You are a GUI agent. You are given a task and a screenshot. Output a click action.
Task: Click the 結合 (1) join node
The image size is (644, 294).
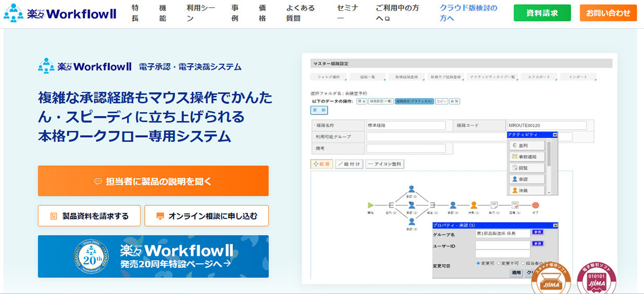(x=433, y=205)
